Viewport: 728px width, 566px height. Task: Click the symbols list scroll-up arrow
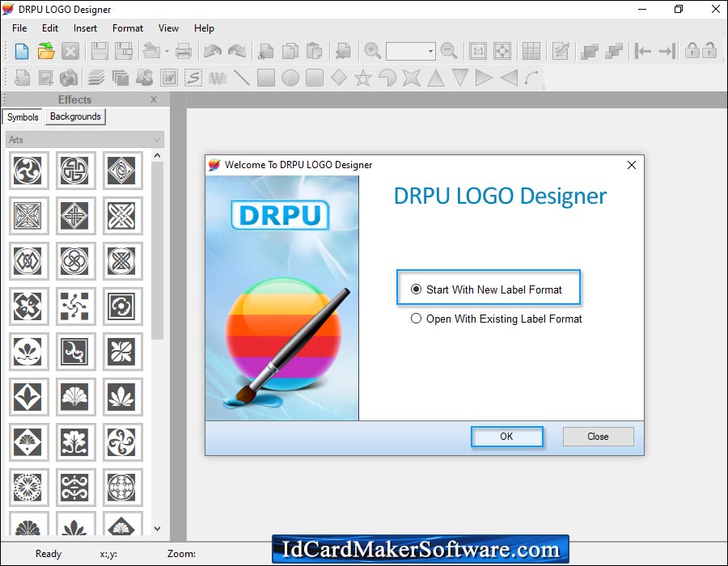(x=158, y=156)
